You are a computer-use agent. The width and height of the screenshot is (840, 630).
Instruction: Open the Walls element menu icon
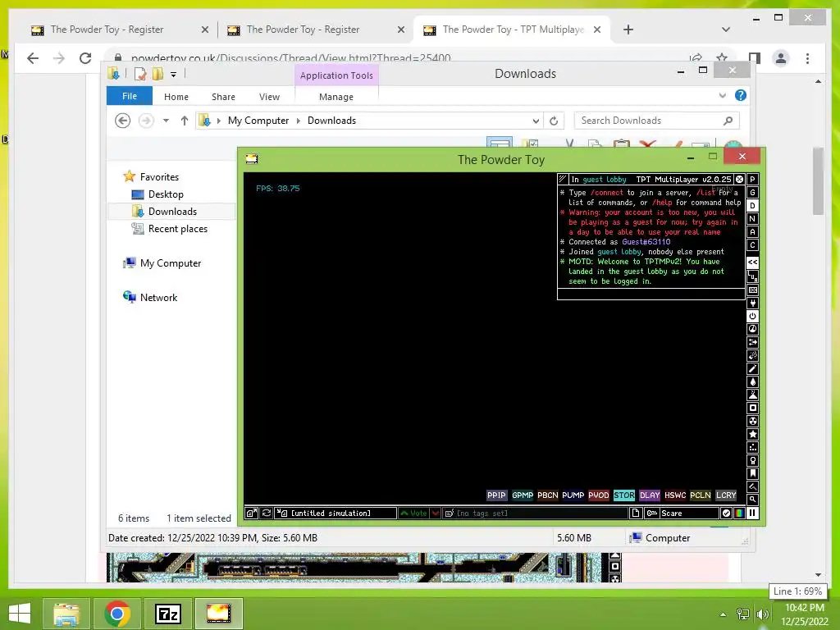click(x=752, y=290)
